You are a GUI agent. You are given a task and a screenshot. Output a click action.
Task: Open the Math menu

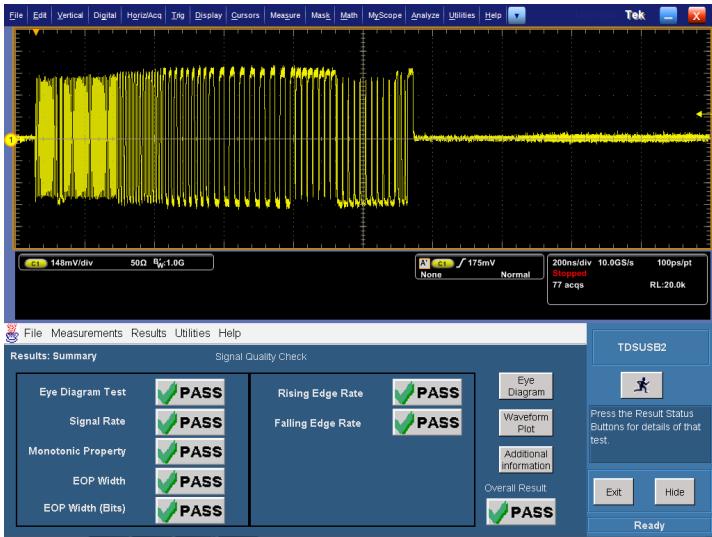point(349,15)
